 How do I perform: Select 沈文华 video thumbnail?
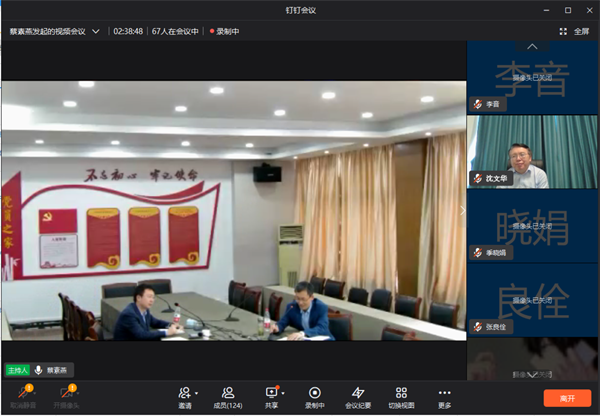pos(533,151)
